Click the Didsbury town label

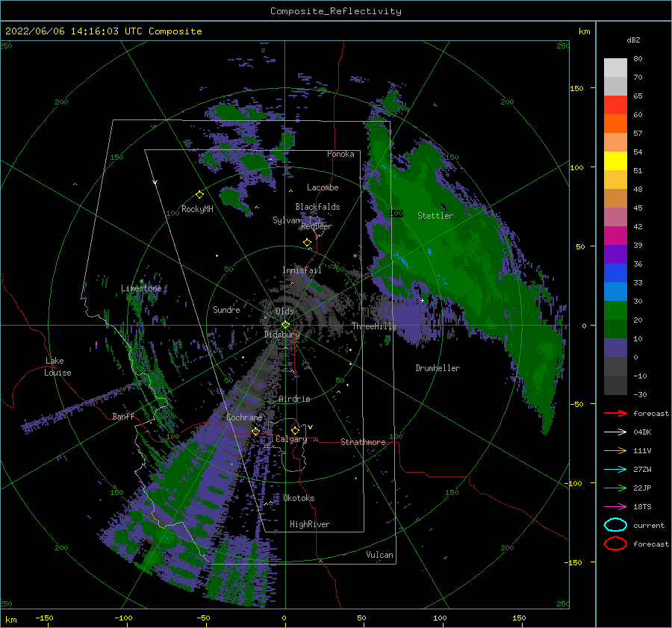click(281, 335)
